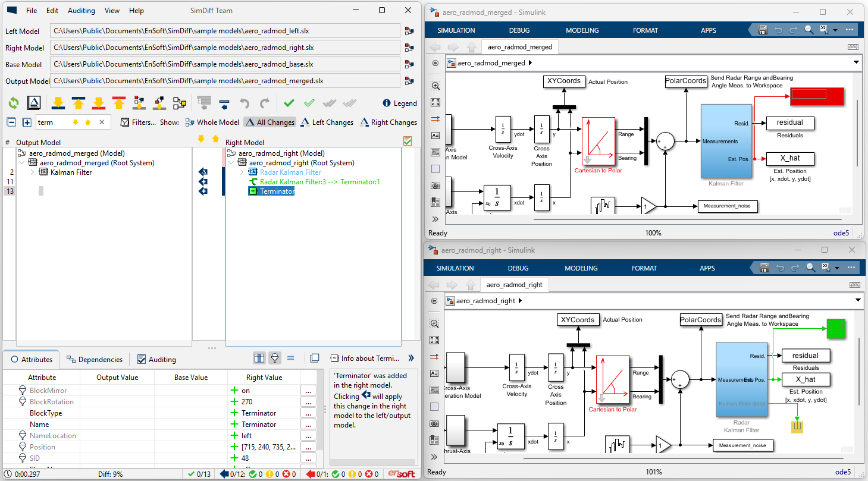
Task: Clear the 'term' search text with X
Action: pyautogui.click(x=102, y=122)
